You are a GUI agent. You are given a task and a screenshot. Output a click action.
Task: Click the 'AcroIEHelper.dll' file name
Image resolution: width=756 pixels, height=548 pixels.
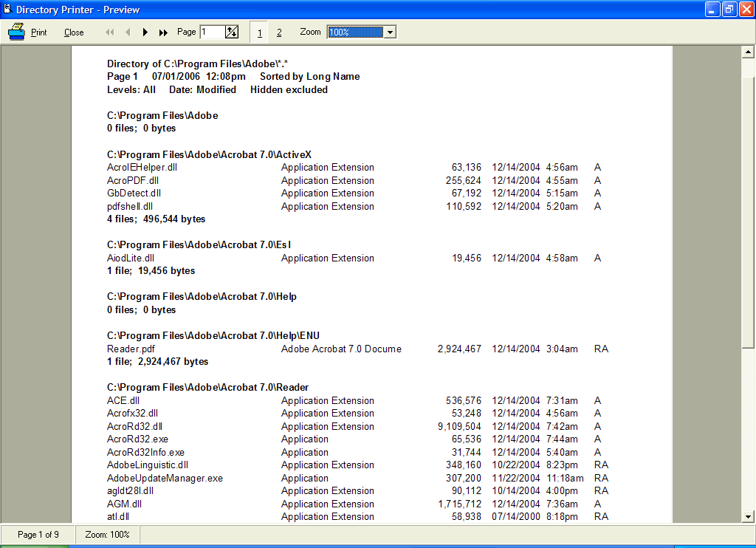142,168
